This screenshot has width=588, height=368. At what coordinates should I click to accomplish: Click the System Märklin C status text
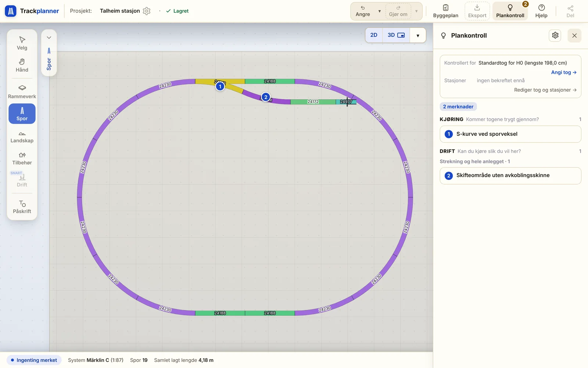pyautogui.click(x=96, y=360)
